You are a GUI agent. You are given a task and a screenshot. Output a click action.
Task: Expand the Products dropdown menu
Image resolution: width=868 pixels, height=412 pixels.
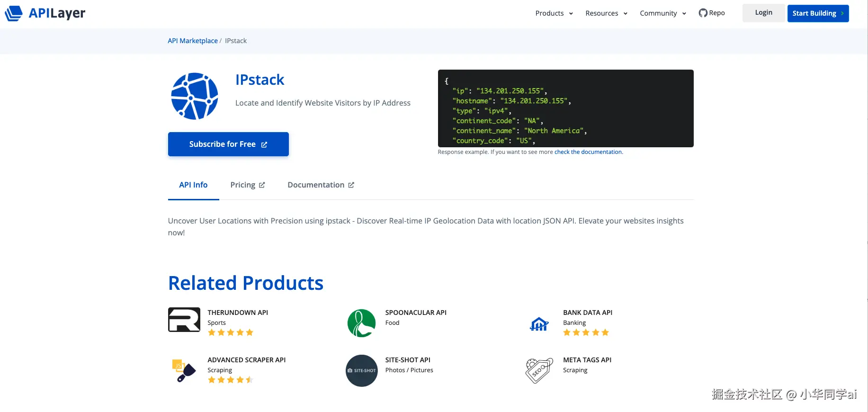(554, 13)
